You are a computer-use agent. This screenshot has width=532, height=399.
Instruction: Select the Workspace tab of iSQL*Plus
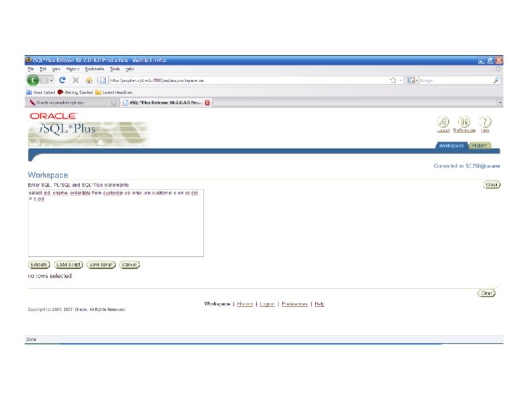click(x=452, y=146)
